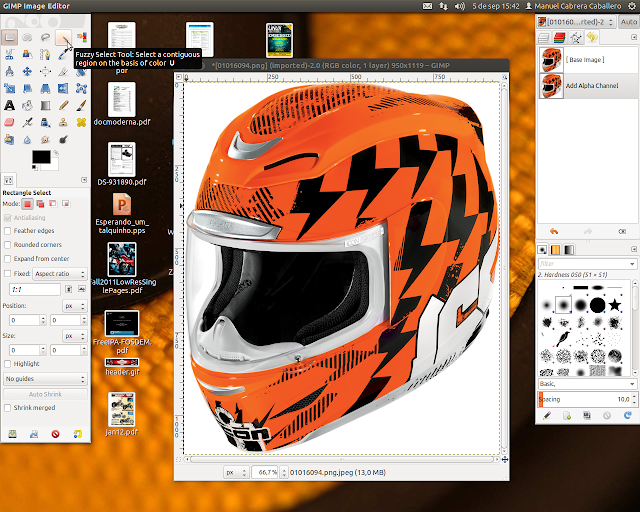Select the Eraser tool
The width and height of the screenshot is (640, 512).
pyautogui.click(x=9, y=122)
